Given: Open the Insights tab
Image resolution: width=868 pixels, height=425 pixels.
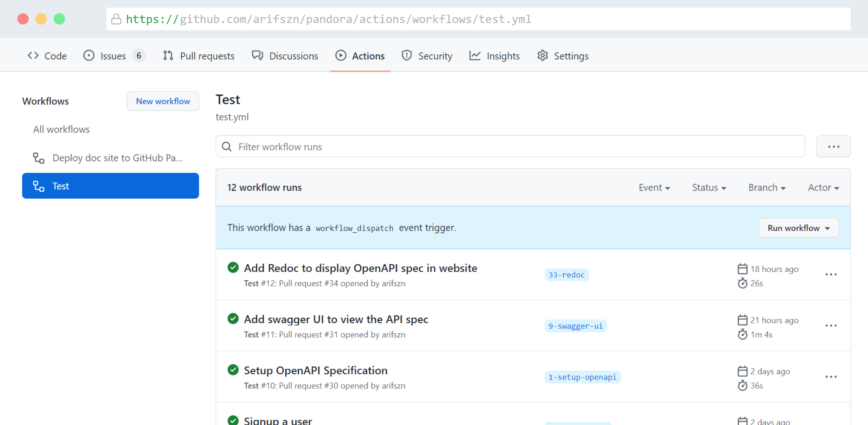Looking at the screenshot, I should 494,56.
